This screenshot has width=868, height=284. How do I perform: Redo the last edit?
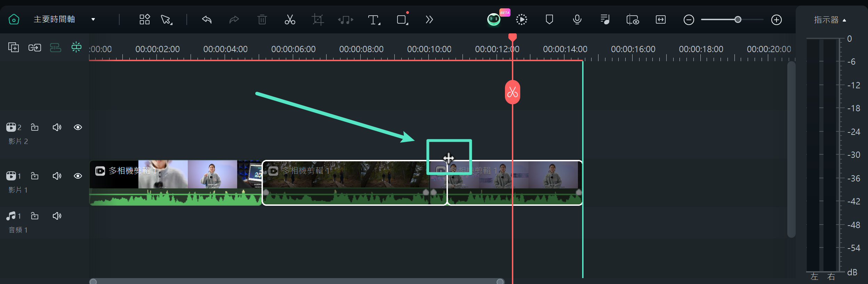(x=234, y=19)
